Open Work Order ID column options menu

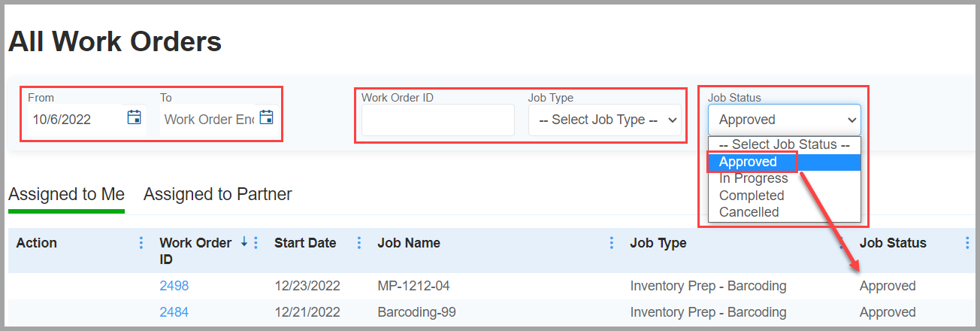pyautogui.click(x=256, y=243)
